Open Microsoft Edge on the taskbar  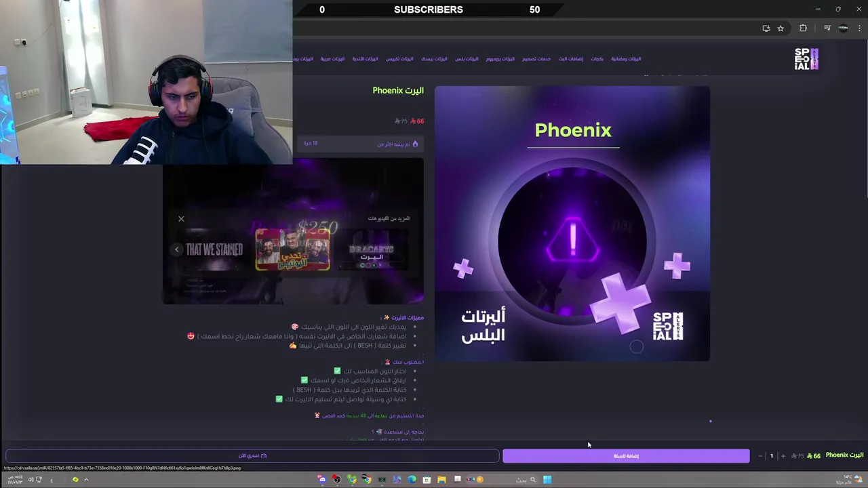pos(412,480)
